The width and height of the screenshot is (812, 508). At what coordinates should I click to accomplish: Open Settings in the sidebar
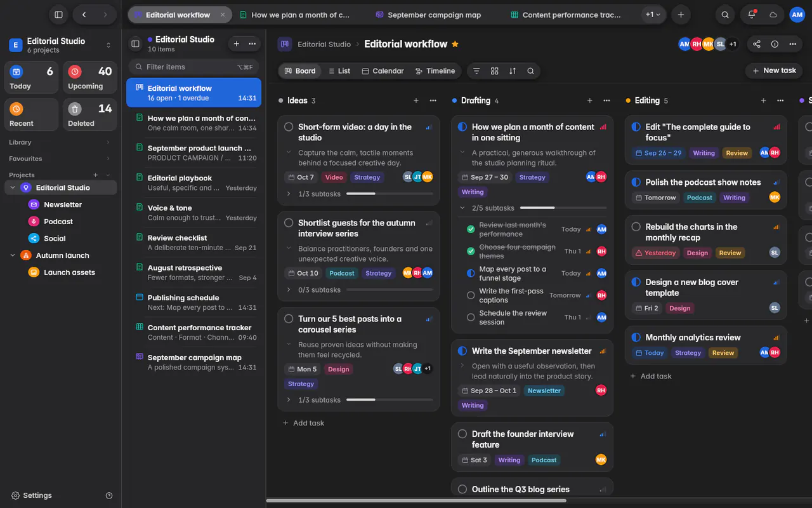(32, 495)
